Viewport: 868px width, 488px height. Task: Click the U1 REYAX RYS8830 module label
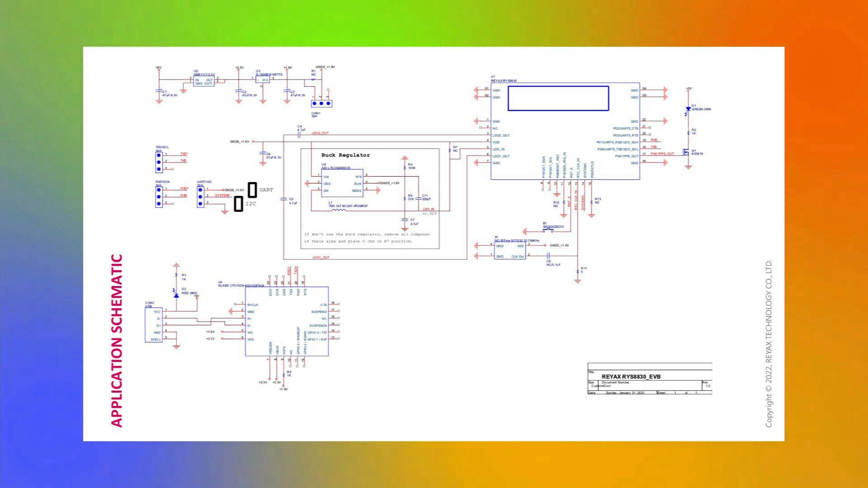[x=504, y=79]
